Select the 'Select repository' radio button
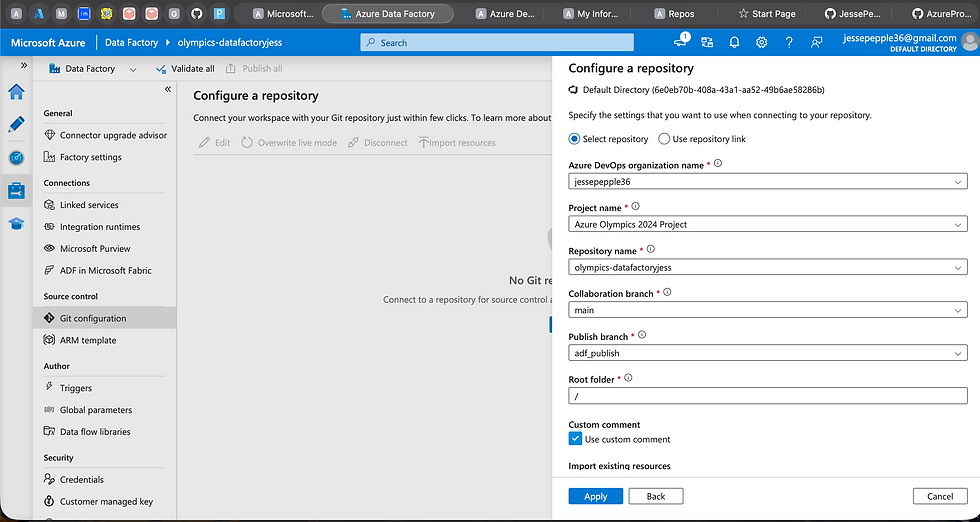The image size is (980, 522). [574, 139]
